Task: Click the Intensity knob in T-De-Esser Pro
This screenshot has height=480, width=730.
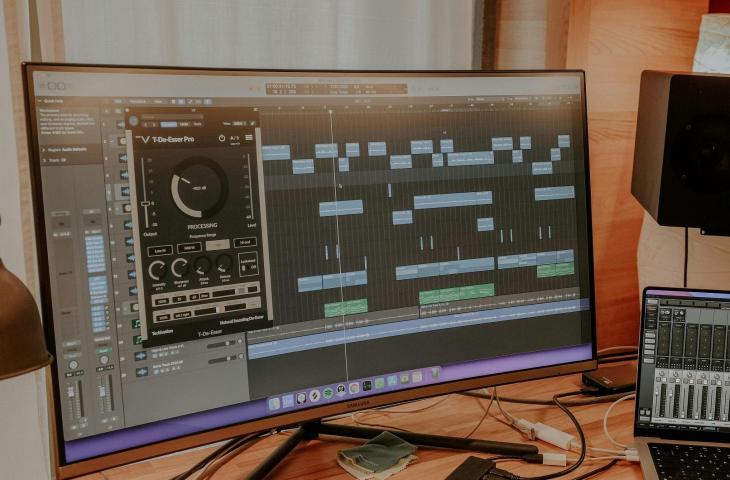Action: coord(158,270)
